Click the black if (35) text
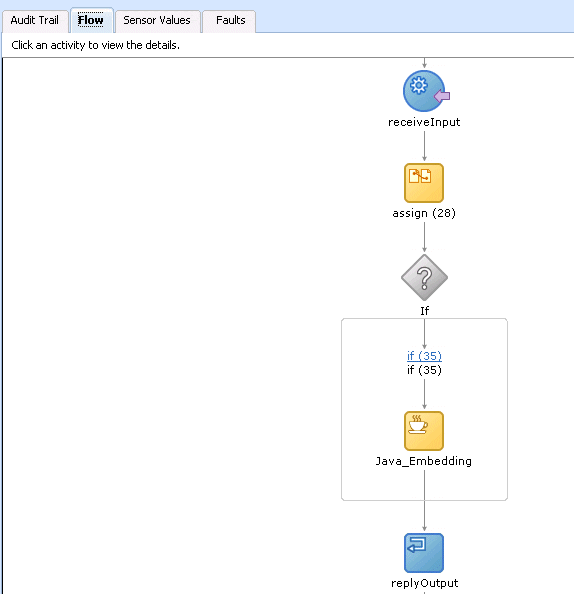 point(424,370)
